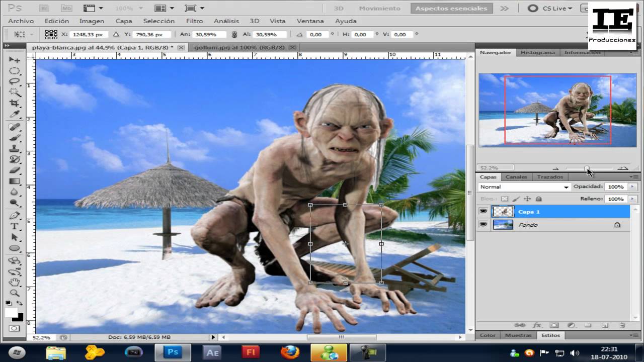
Task: Hide the Capa 1 layer
Action: [484, 212]
